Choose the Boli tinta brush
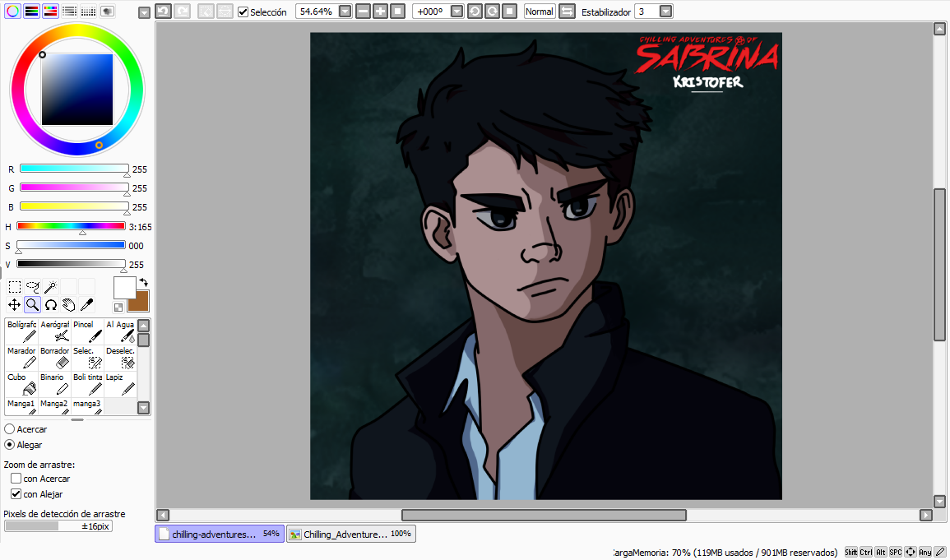 pos(87,384)
